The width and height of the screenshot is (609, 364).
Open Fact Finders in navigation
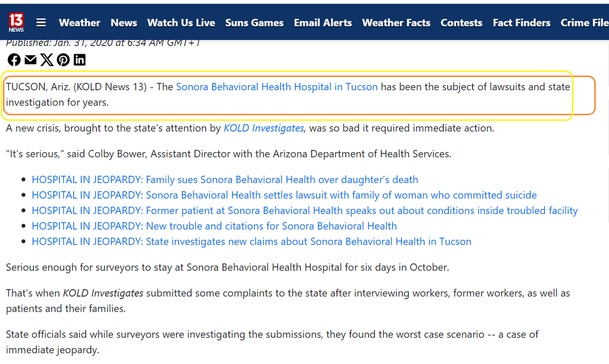(522, 23)
